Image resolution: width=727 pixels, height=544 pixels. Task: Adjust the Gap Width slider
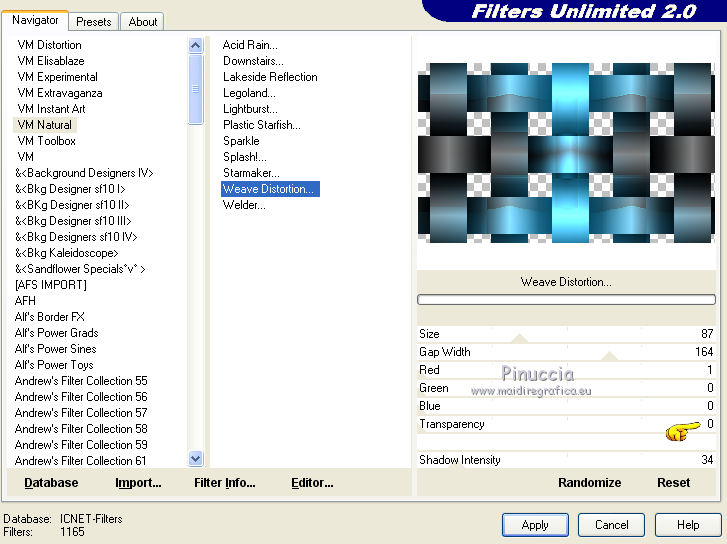tap(566, 352)
